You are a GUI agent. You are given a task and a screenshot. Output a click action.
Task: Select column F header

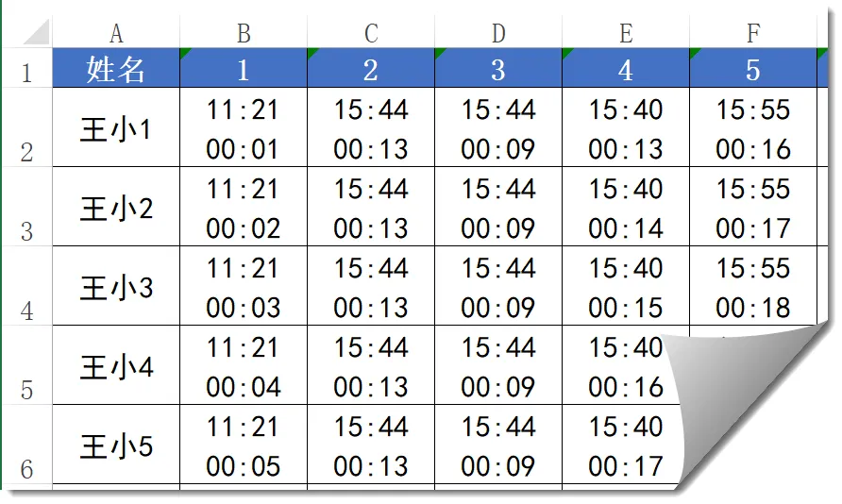[x=753, y=34]
